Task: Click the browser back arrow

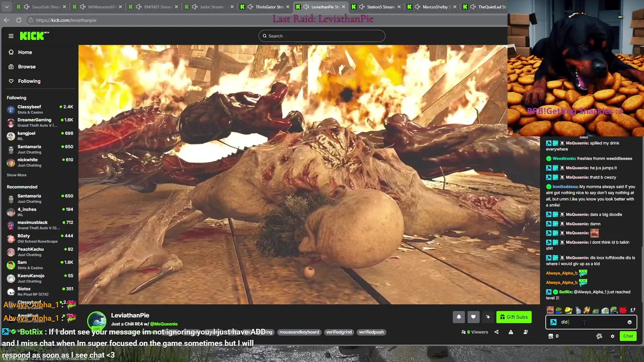Action: tap(7, 20)
